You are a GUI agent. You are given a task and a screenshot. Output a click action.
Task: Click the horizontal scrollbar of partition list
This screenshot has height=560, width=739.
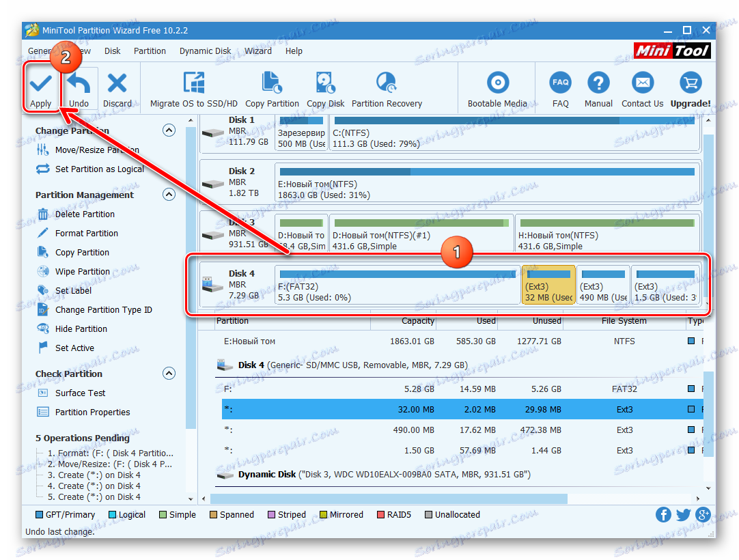tap(389, 499)
